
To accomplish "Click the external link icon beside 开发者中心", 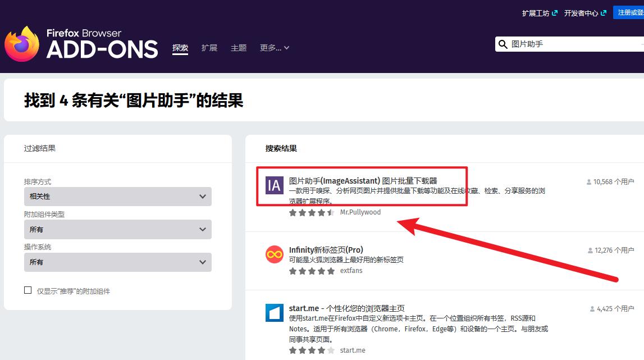I will tap(605, 12).
